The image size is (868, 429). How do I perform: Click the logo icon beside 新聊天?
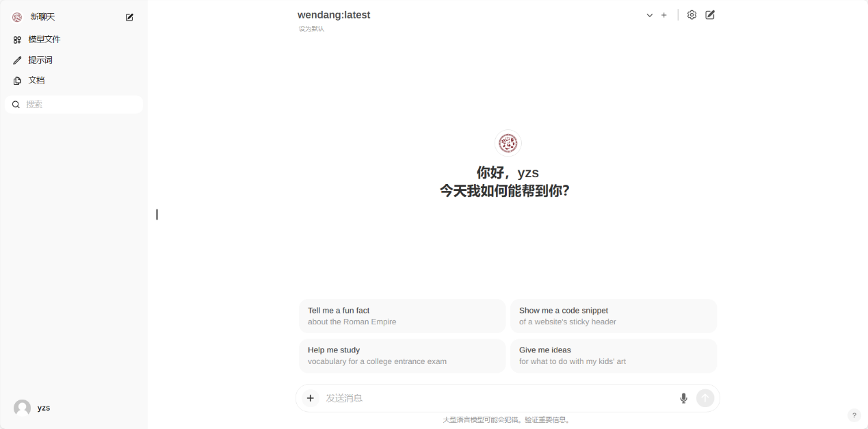[x=17, y=17]
